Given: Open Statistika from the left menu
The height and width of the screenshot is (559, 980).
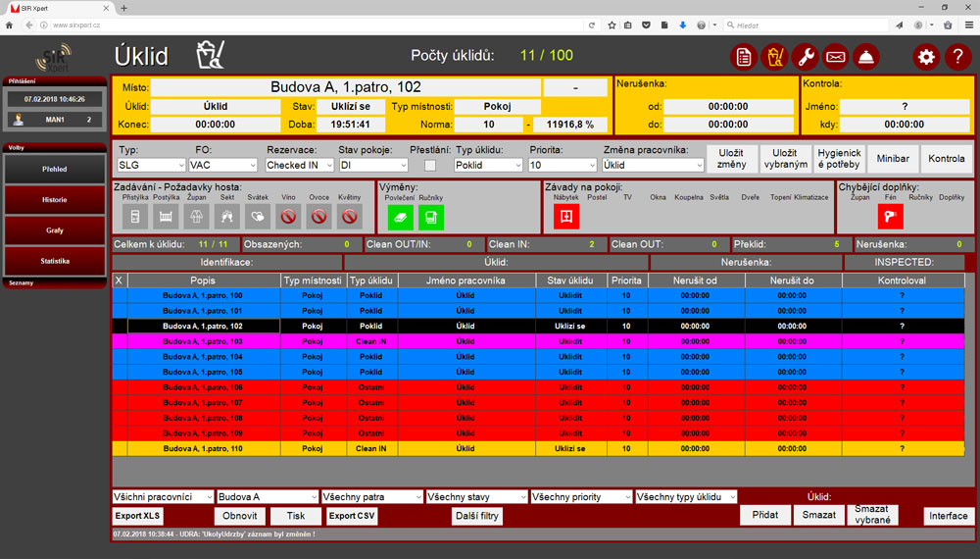Looking at the screenshot, I should point(55,262).
